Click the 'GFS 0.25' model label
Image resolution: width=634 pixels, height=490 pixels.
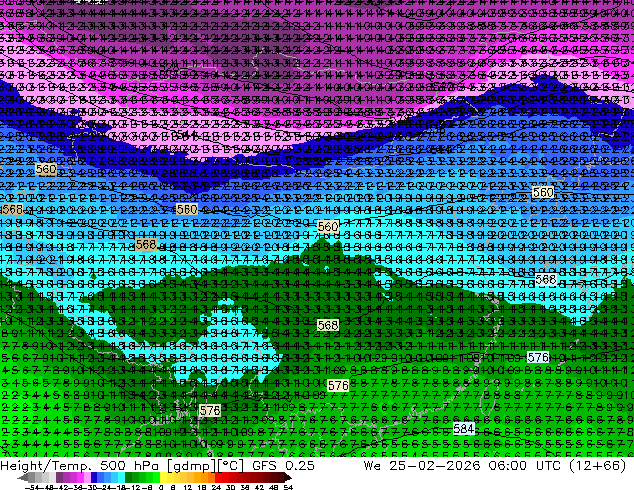click(283, 465)
